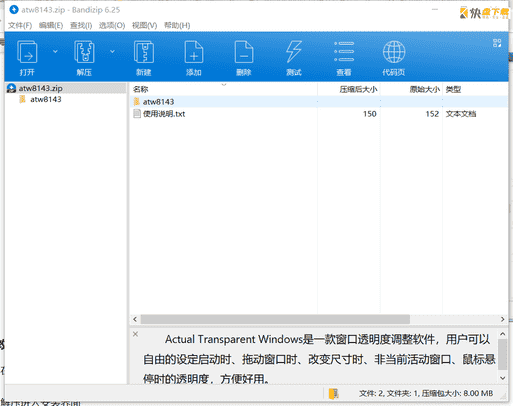Click the Delete (删除) toolbar icon
Image resolution: width=513 pixels, height=406 pixels.
(244, 52)
